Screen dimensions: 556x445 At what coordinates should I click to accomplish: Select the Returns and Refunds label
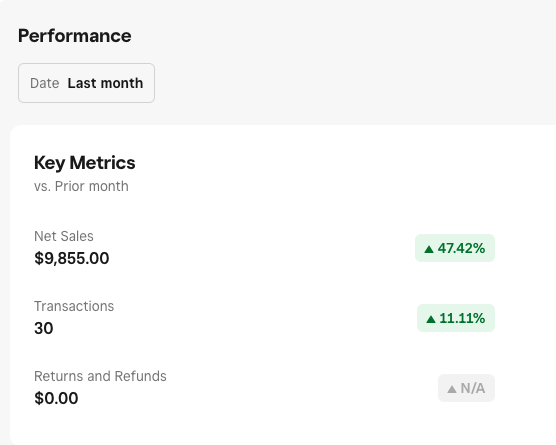coord(100,376)
